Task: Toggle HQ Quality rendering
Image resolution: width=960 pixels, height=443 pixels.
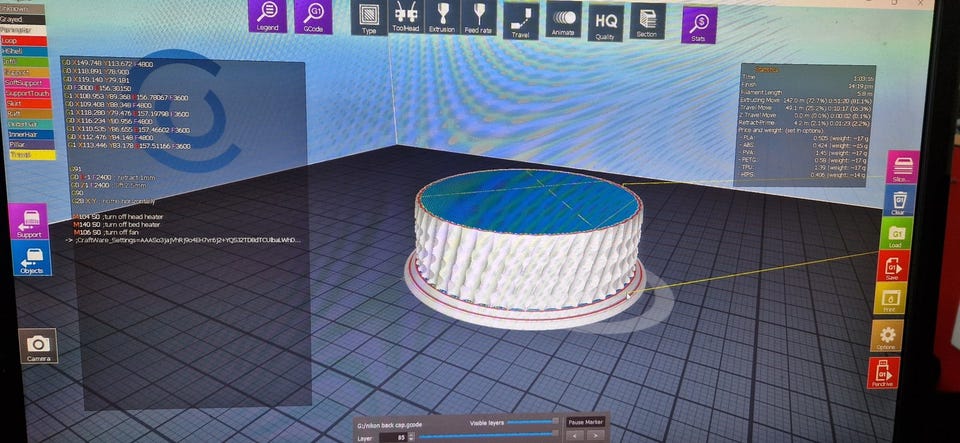Action: pos(606,23)
